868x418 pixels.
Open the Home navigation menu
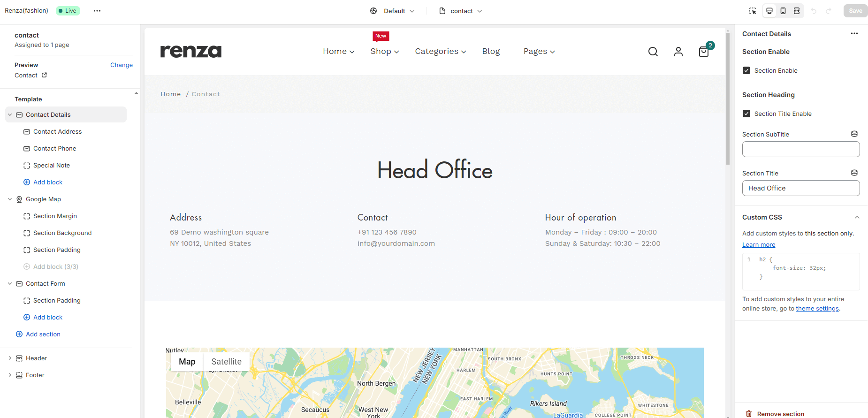(x=339, y=51)
